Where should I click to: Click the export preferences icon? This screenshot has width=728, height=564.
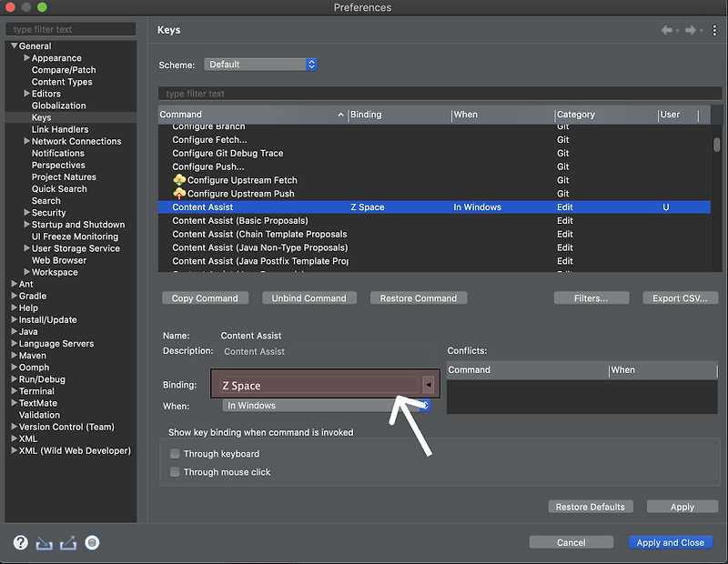pos(67,543)
